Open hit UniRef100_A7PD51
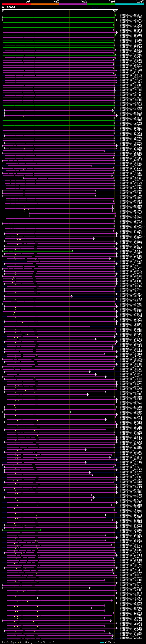The image size is (146, 644). pos(131,25)
